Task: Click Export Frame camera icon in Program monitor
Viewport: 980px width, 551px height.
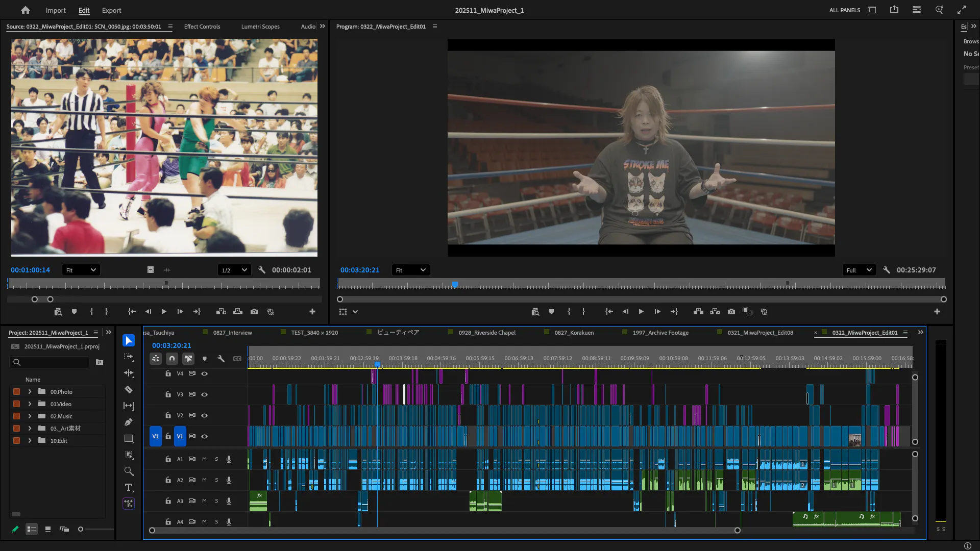Action: point(731,312)
